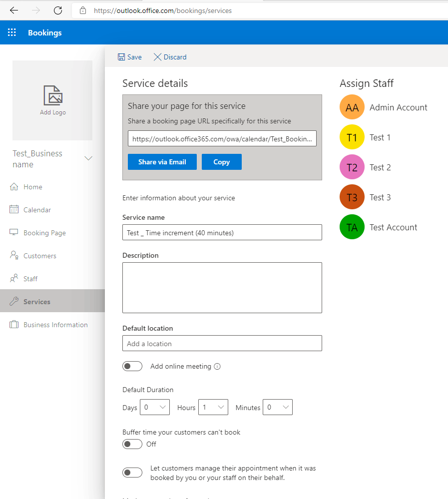Click the Share via Email button
448x499 pixels.
pos(162,162)
